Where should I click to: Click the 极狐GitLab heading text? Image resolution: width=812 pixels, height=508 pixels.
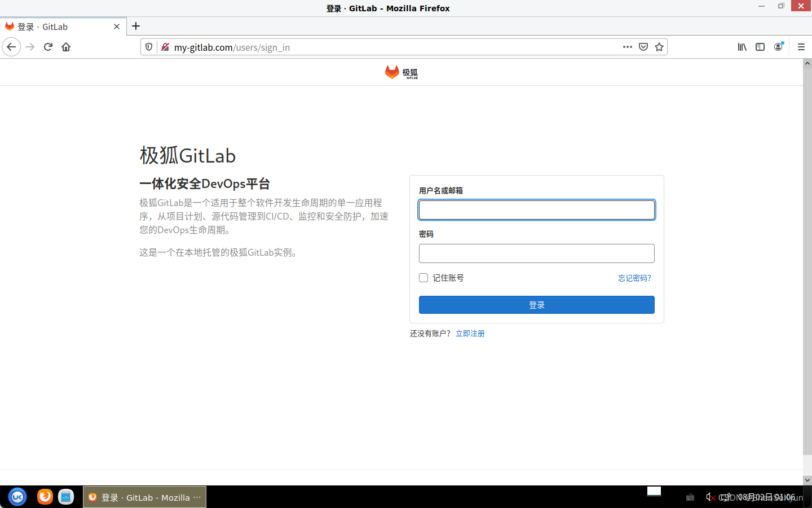(188, 155)
